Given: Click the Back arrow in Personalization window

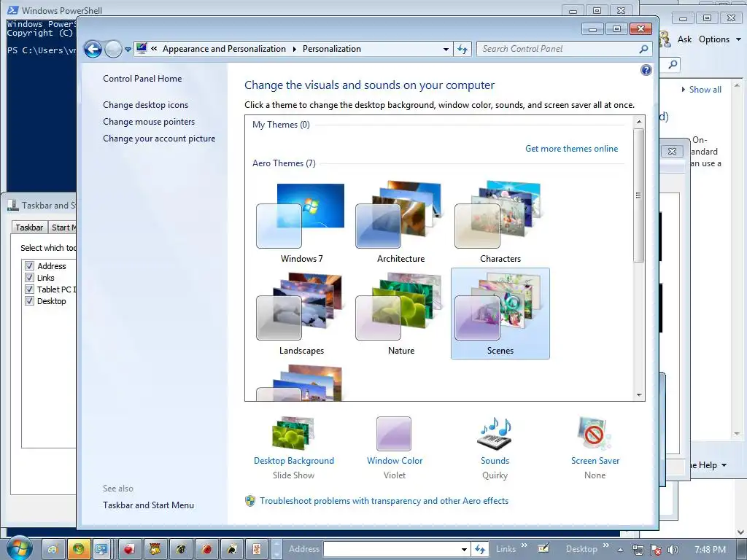Looking at the screenshot, I should coord(93,49).
